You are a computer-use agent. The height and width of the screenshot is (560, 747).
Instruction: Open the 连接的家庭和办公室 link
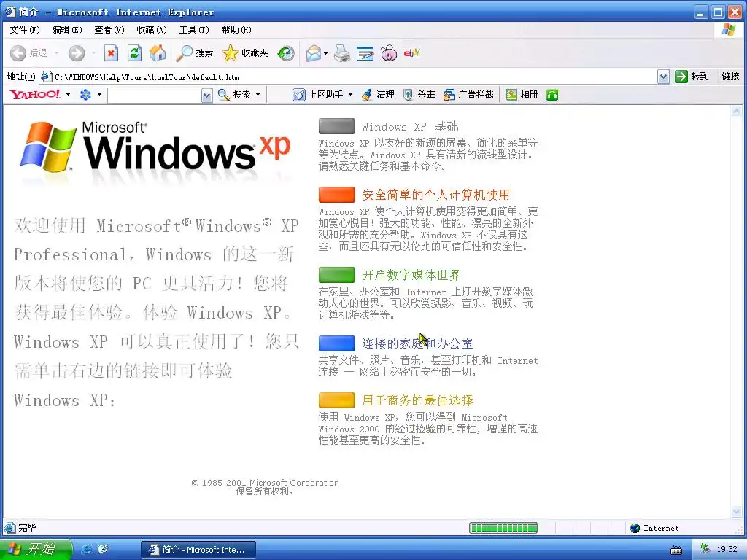coord(417,343)
